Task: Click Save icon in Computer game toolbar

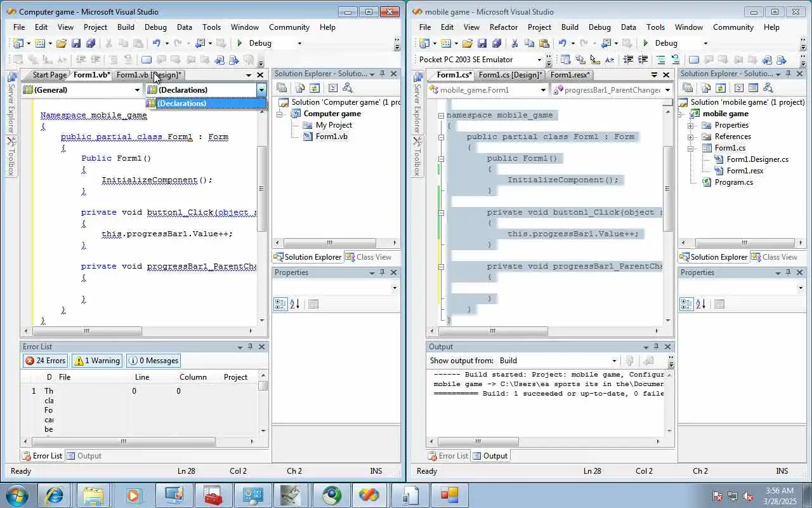Action: (76, 43)
